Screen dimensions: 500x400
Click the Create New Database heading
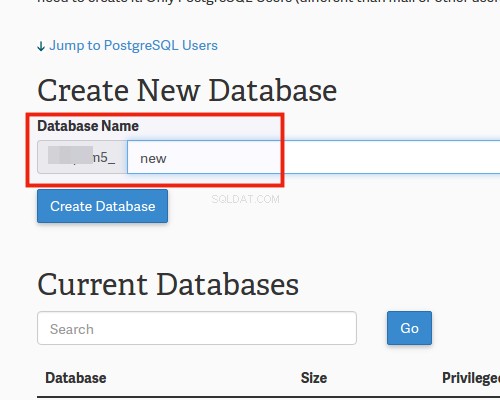[187, 90]
